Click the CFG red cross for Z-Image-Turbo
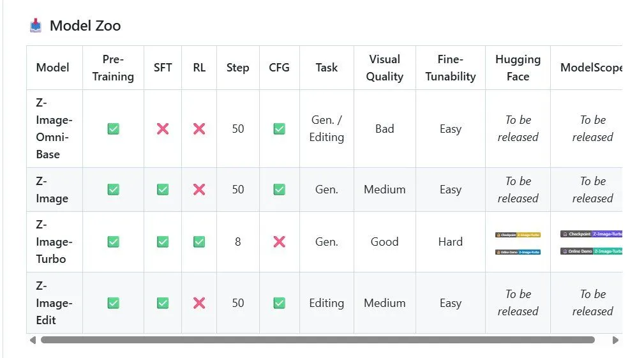The width and height of the screenshot is (644, 358). (279, 242)
